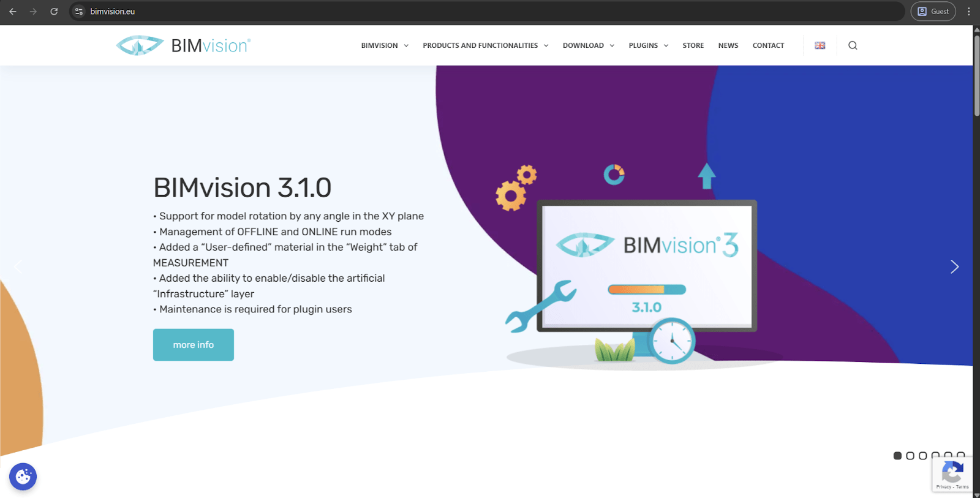Open the Plugins menu
This screenshot has width=980, height=498.
(x=648, y=45)
